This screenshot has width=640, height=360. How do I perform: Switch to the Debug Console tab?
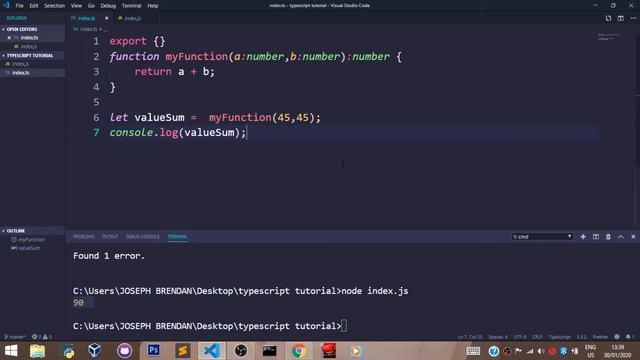[x=142, y=237]
